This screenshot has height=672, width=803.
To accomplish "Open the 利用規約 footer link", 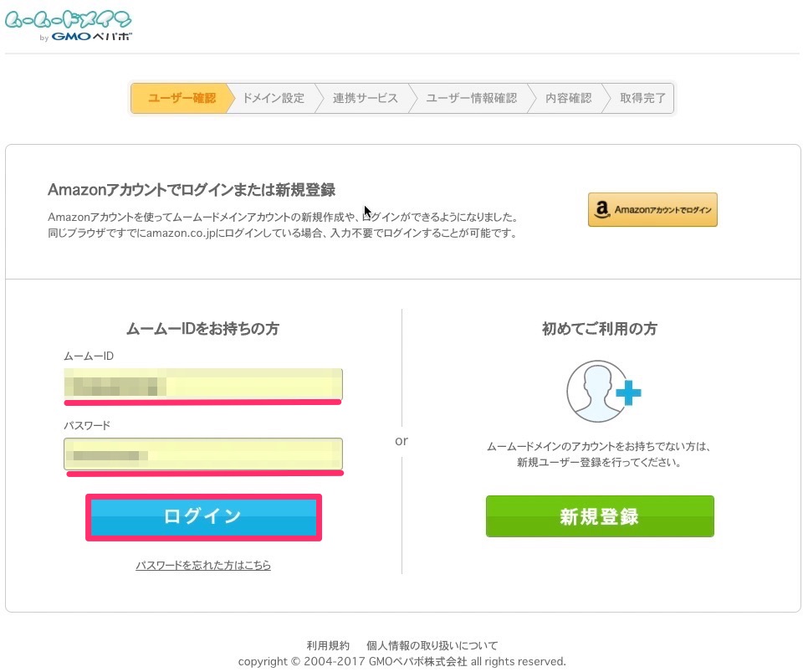I will click(x=328, y=645).
